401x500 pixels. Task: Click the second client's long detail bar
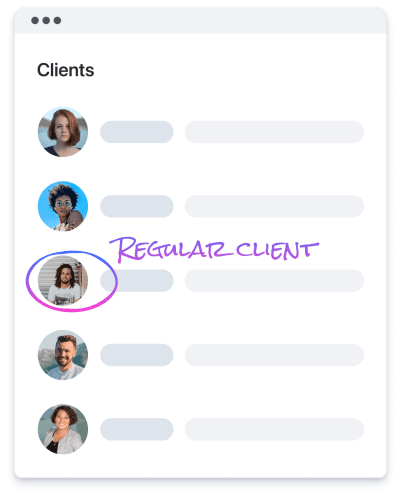pyautogui.click(x=274, y=206)
